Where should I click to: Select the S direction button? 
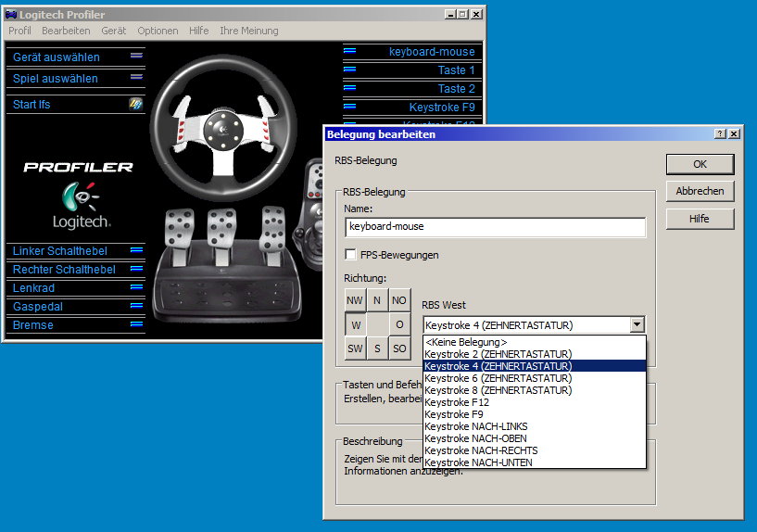point(377,348)
